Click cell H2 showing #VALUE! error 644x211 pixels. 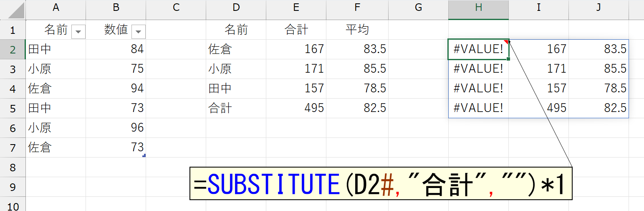(478, 49)
